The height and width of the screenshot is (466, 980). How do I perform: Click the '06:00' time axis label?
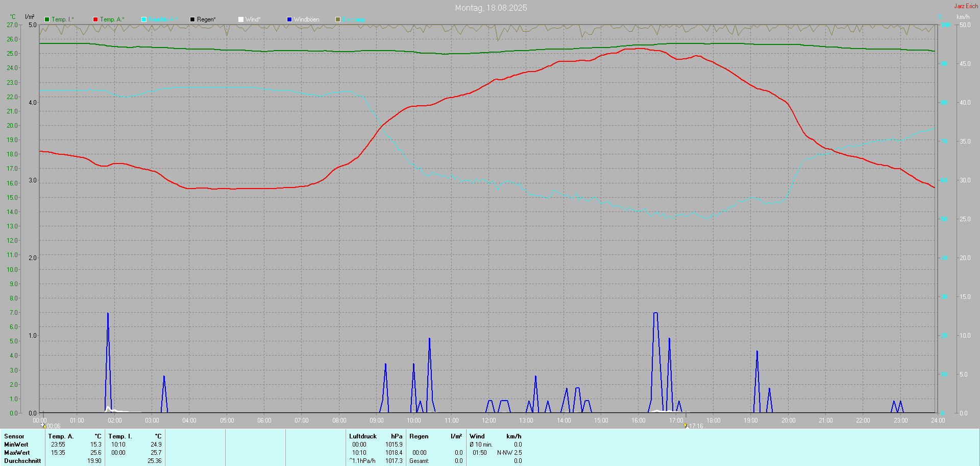click(264, 421)
